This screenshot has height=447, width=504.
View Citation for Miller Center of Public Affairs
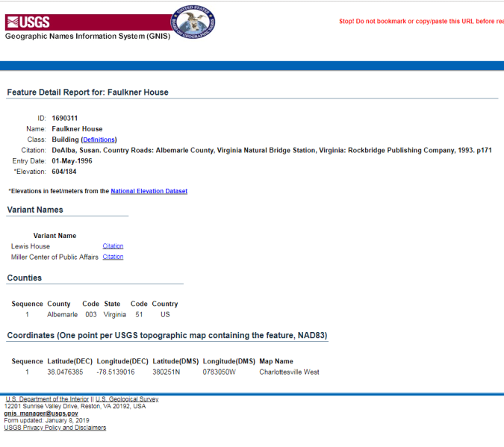tap(113, 257)
